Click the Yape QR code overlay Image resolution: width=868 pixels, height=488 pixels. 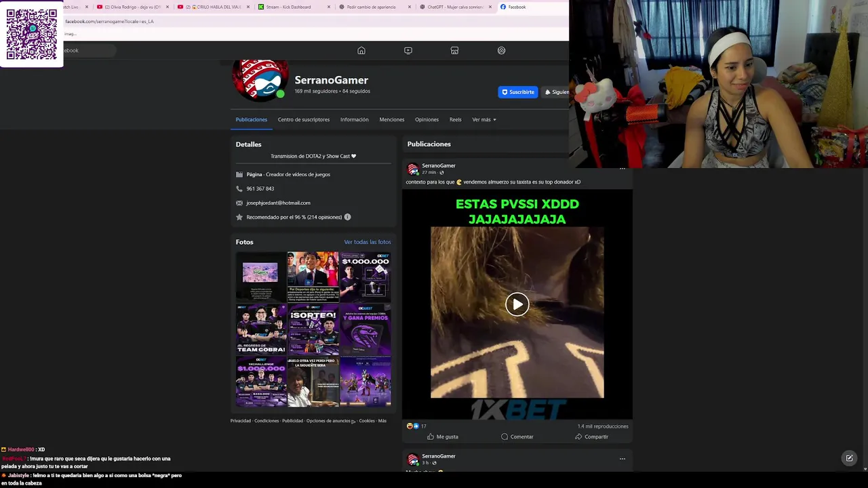(x=32, y=34)
